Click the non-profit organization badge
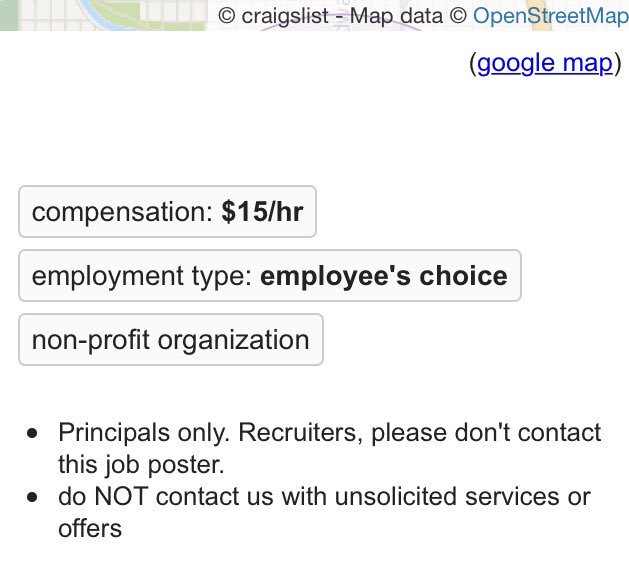This screenshot has width=629, height=576. (171, 340)
